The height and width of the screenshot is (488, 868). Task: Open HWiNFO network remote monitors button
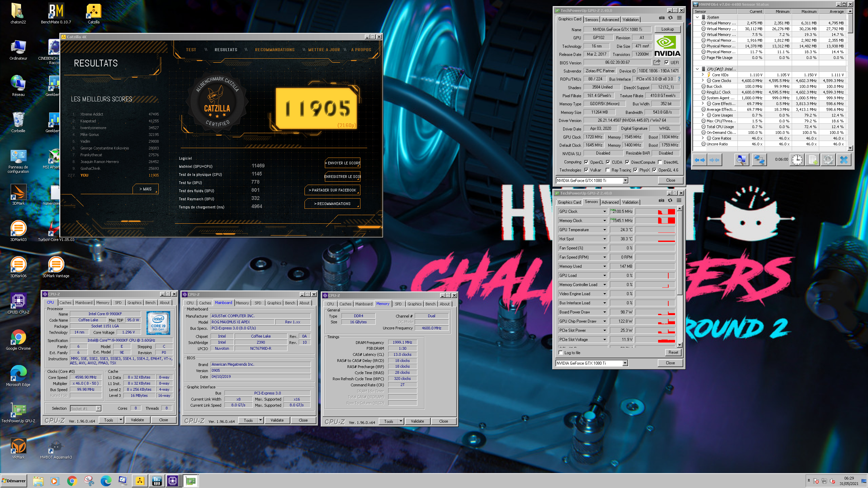tap(759, 160)
